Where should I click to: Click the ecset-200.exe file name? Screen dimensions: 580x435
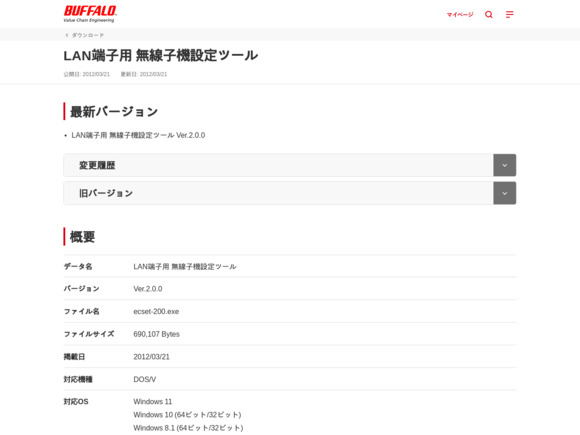pyautogui.click(x=156, y=311)
